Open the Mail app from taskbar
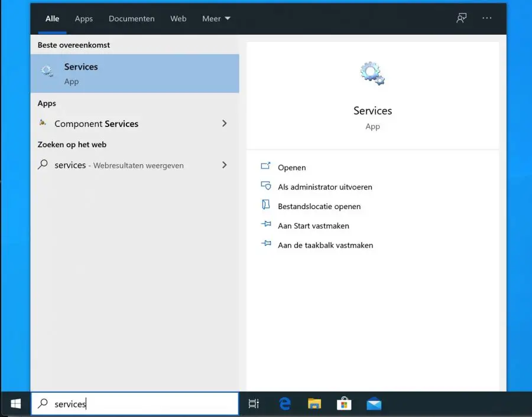The height and width of the screenshot is (417, 532). pyautogui.click(x=374, y=404)
